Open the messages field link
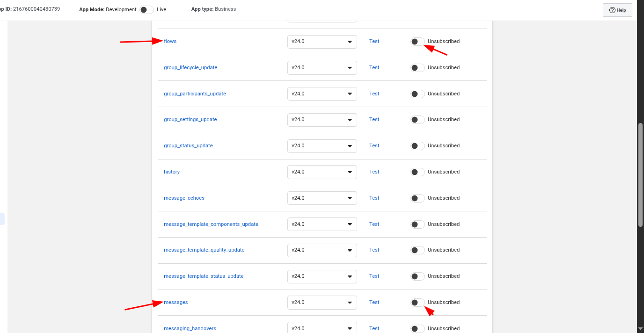 [176, 303]
